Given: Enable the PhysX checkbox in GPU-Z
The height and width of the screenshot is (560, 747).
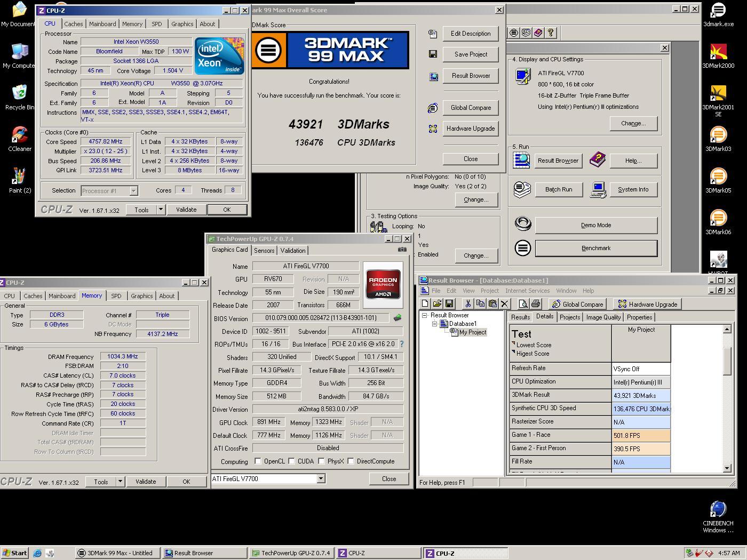Looking at the screenshot, I should (322, 461).
